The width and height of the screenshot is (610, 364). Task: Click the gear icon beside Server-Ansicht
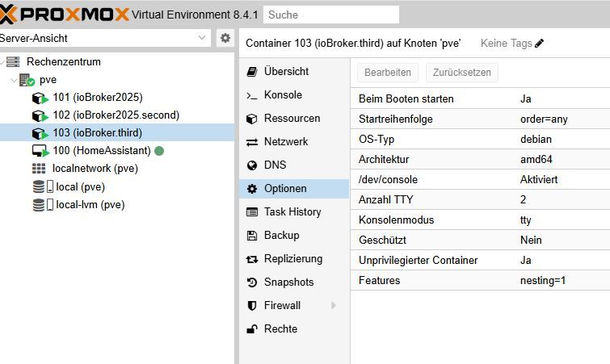pos(225,38)
